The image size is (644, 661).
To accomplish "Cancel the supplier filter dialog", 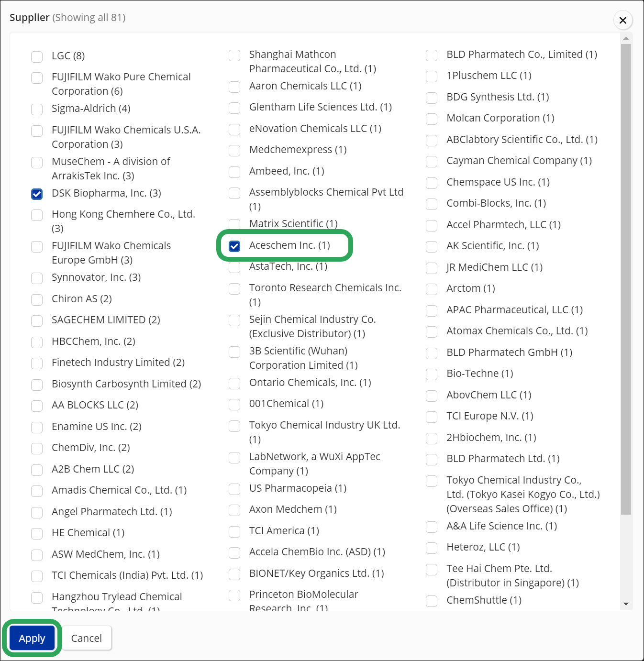I will [87, 638].
